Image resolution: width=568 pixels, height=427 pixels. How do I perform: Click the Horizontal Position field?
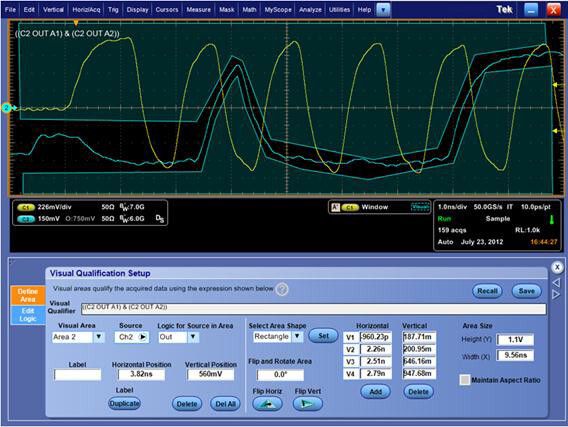(141, 374)
